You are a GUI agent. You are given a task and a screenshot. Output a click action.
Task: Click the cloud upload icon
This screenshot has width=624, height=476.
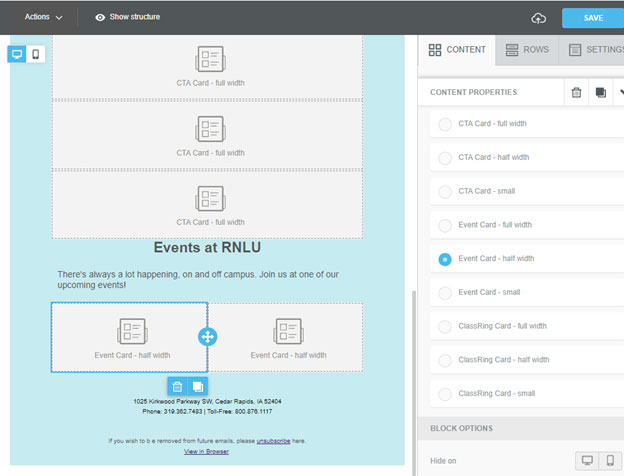pos(539,18)
